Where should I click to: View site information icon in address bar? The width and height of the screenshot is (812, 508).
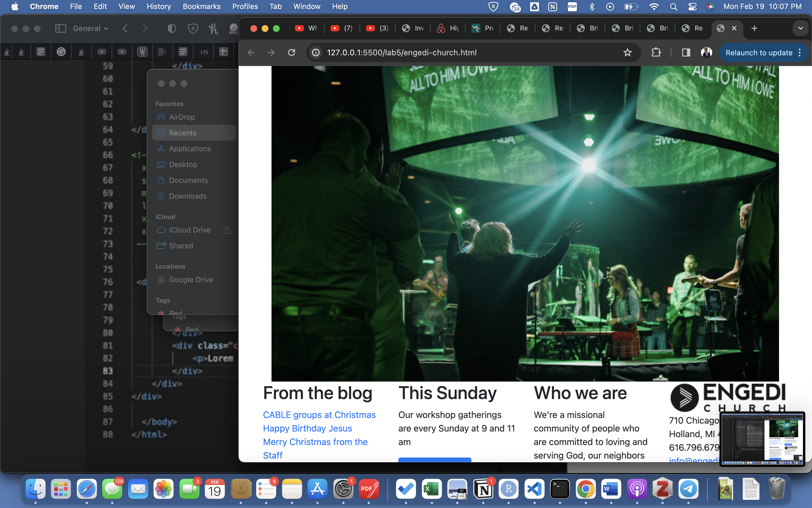pyautogui.click(x=316, y=52)
